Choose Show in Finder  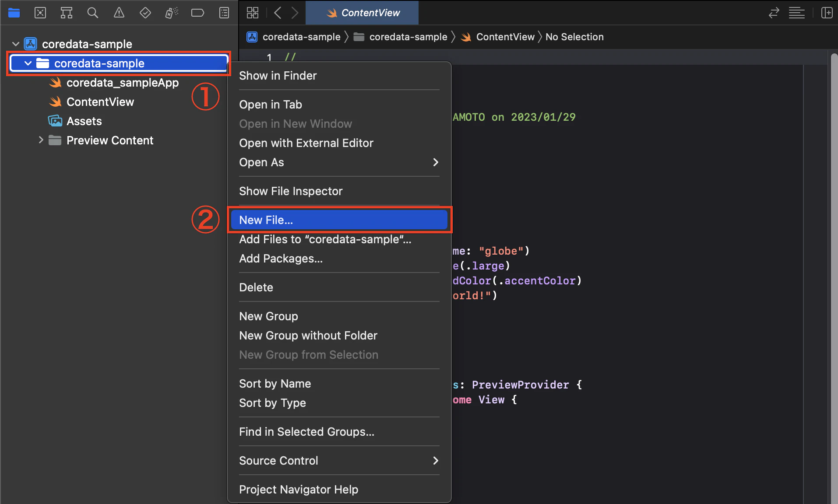click(x=339, y=76)
